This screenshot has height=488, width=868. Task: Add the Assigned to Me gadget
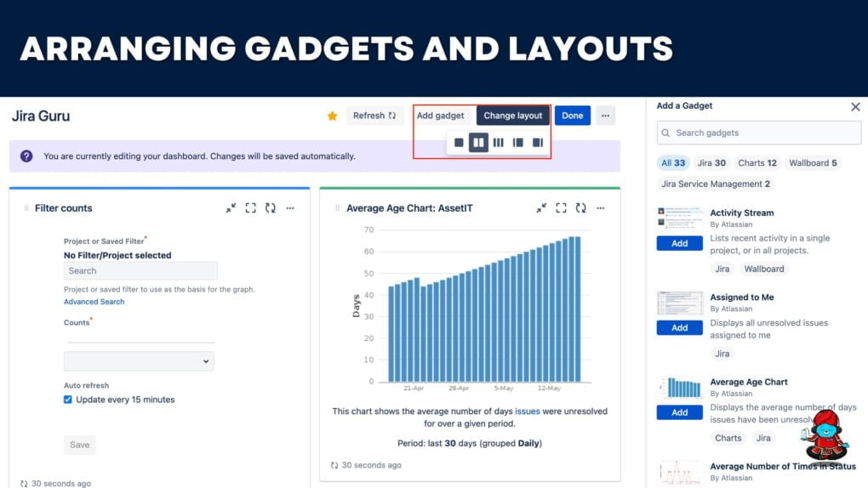pyautogui.click(x=679, y=328)
